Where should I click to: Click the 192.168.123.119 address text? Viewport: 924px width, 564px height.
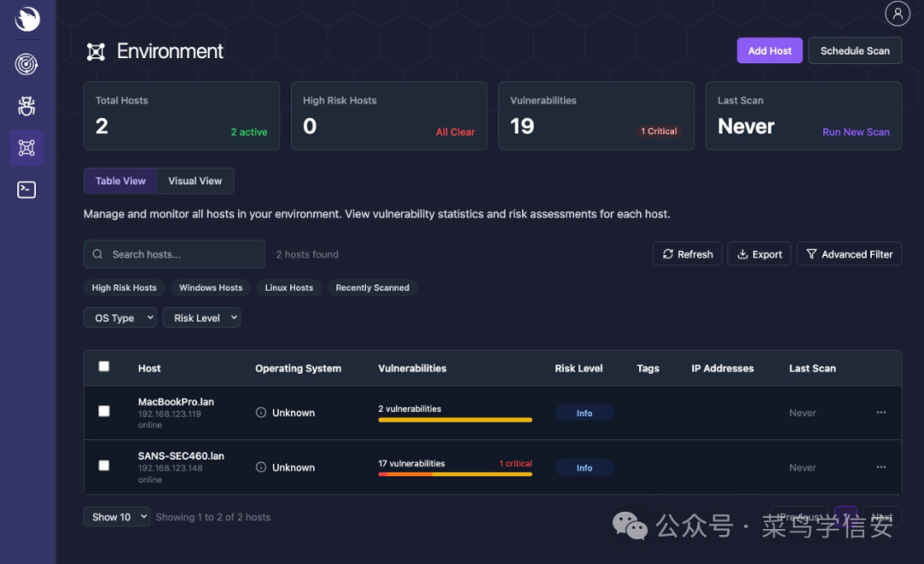click(169, 413)
